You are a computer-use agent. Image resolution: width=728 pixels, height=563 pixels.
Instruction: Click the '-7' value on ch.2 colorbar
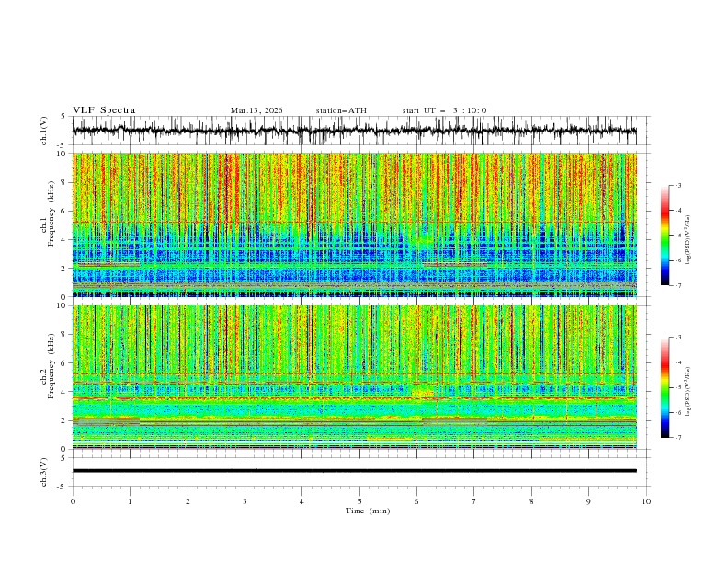tap(678, 438)
